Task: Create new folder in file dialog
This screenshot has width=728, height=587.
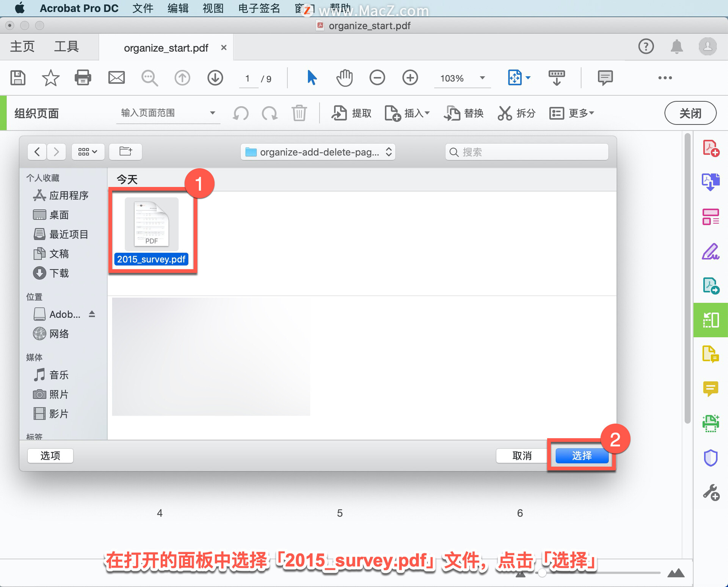Action: 126,152
